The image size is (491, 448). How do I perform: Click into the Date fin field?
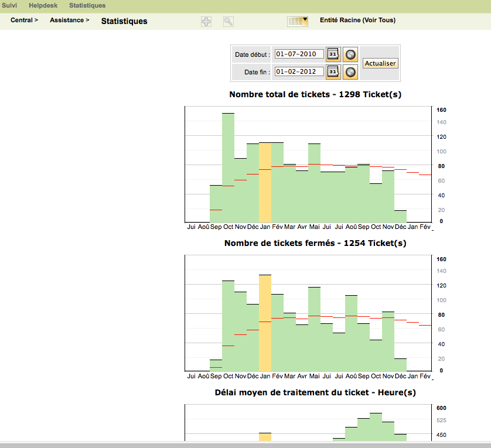[x=299, y=72]
